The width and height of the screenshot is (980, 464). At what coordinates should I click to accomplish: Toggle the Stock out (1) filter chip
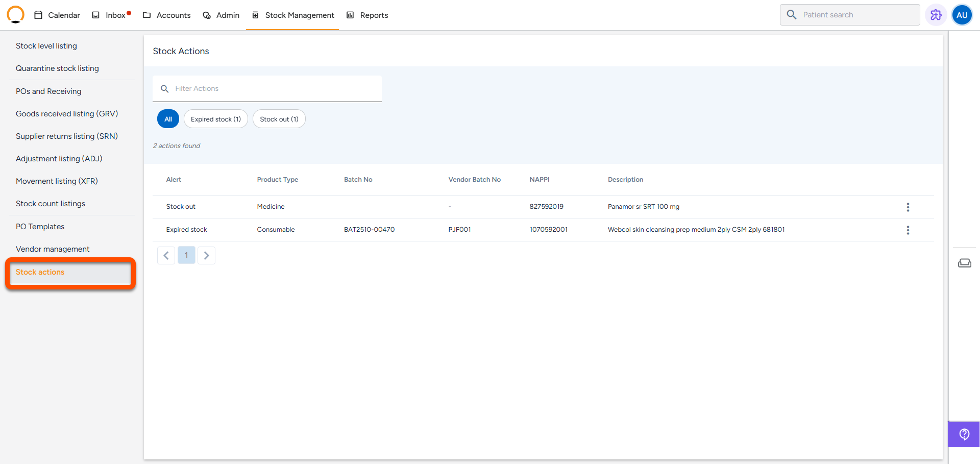[x=279, y=119]
